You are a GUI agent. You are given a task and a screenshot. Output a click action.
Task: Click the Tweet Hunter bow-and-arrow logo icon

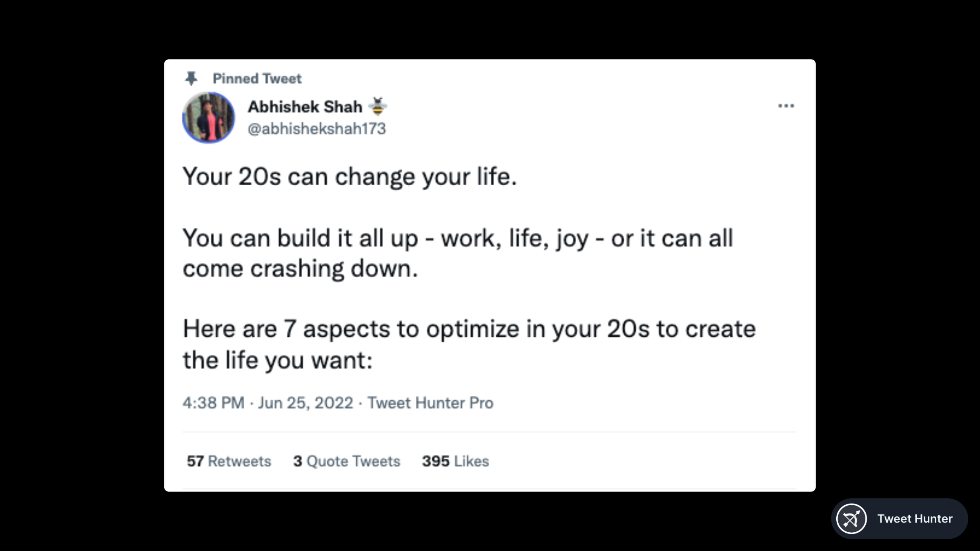pyautogui.click(x=851, y=519)
